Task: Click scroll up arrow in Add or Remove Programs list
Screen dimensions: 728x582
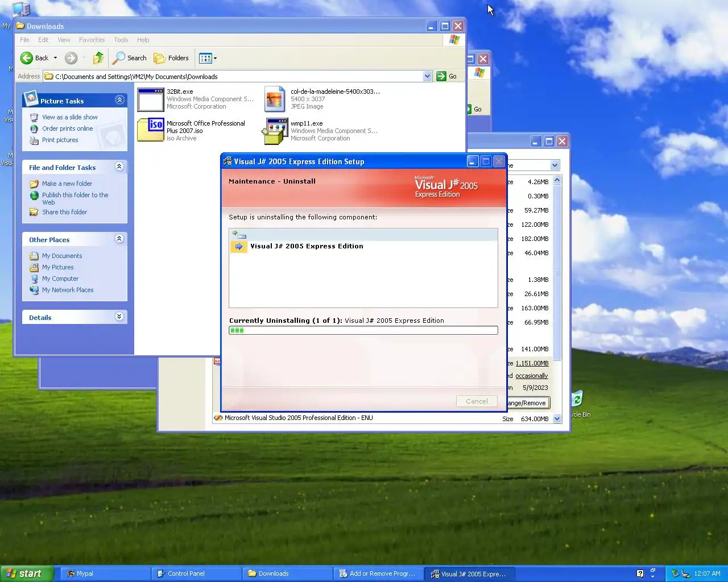Action: [x=557, y=180]
